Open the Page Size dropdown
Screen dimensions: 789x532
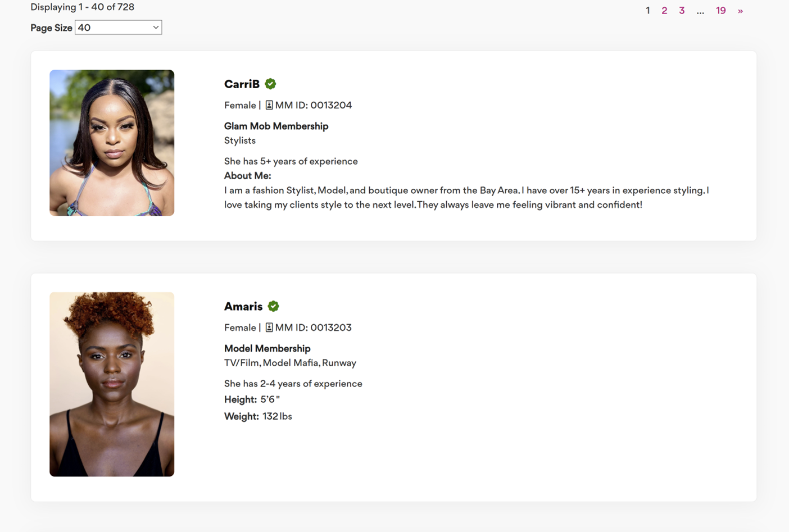click(x=118, y=28)
